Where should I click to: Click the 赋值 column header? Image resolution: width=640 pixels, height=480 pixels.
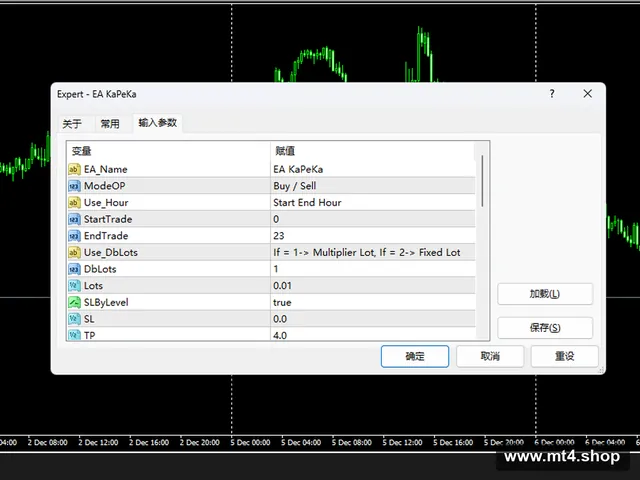tap(373, 151)
